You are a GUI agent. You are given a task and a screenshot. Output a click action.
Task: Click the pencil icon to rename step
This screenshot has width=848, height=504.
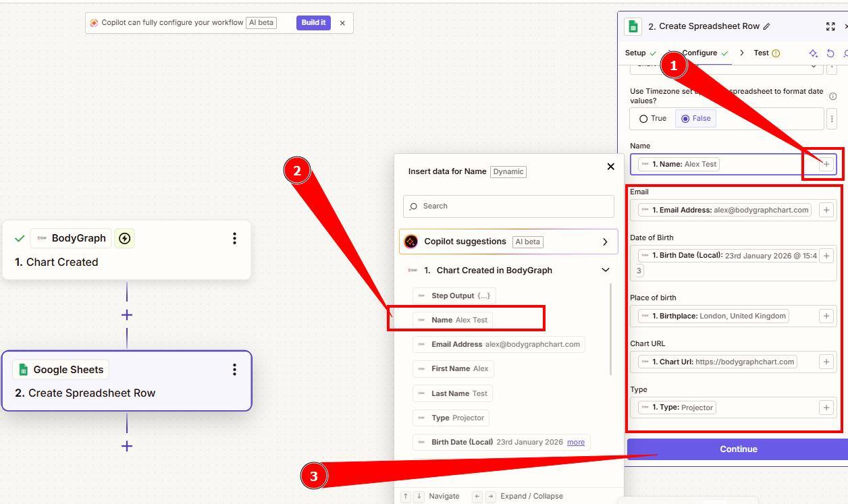pyautogui.click(x=766, y=26)
